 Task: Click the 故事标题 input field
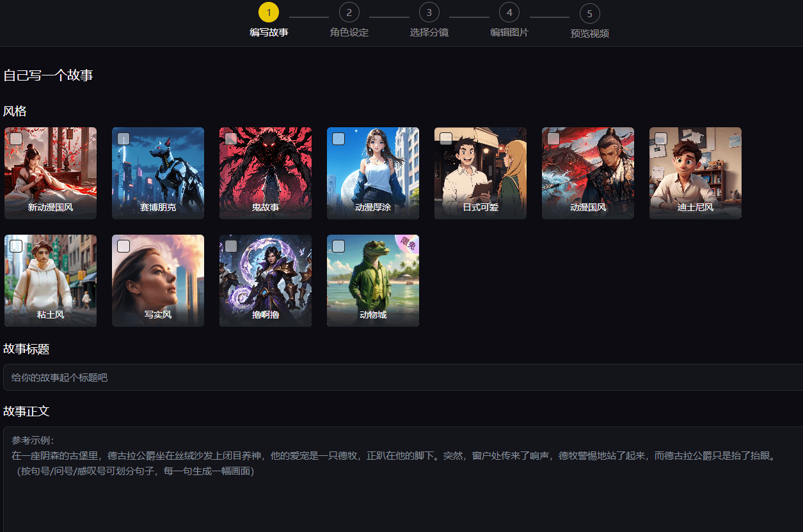click(x=403, y=378)
